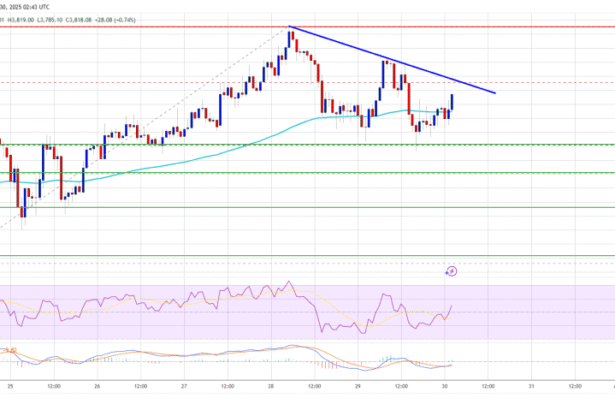Select the solid red resistance line at top
This screenshot has height=410, width=615.
coord(150,26)
